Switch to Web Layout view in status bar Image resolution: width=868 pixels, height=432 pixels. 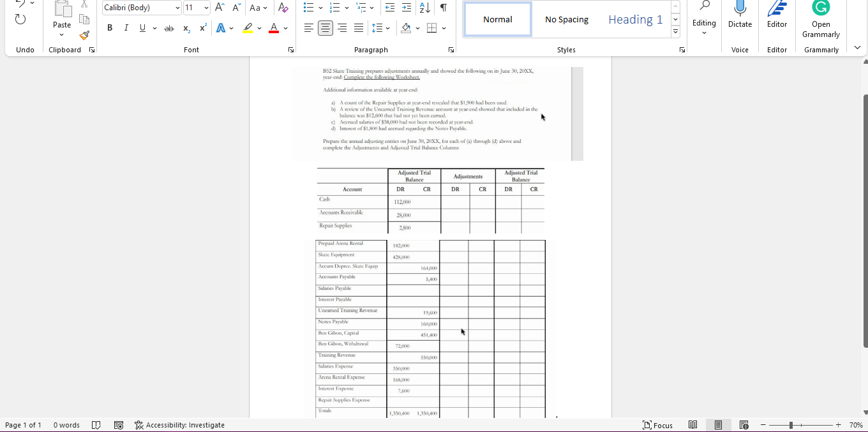tap(744, 425)
